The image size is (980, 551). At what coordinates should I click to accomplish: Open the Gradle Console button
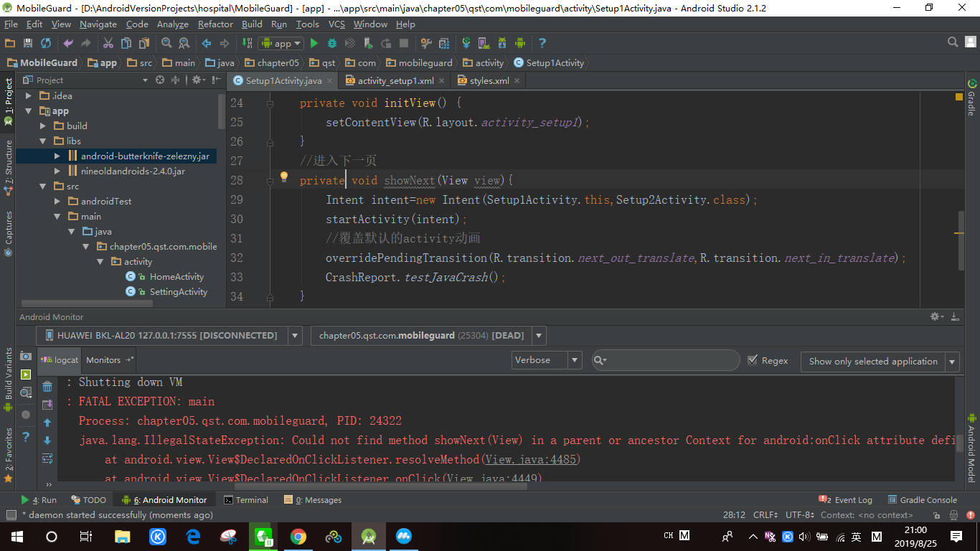(923, 500)
